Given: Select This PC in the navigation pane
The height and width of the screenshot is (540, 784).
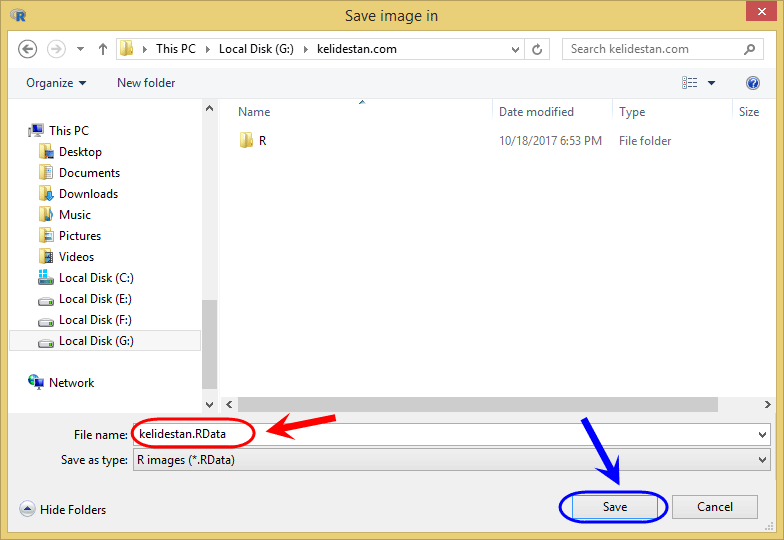Looking at the screenshot, I should (58, 130).
